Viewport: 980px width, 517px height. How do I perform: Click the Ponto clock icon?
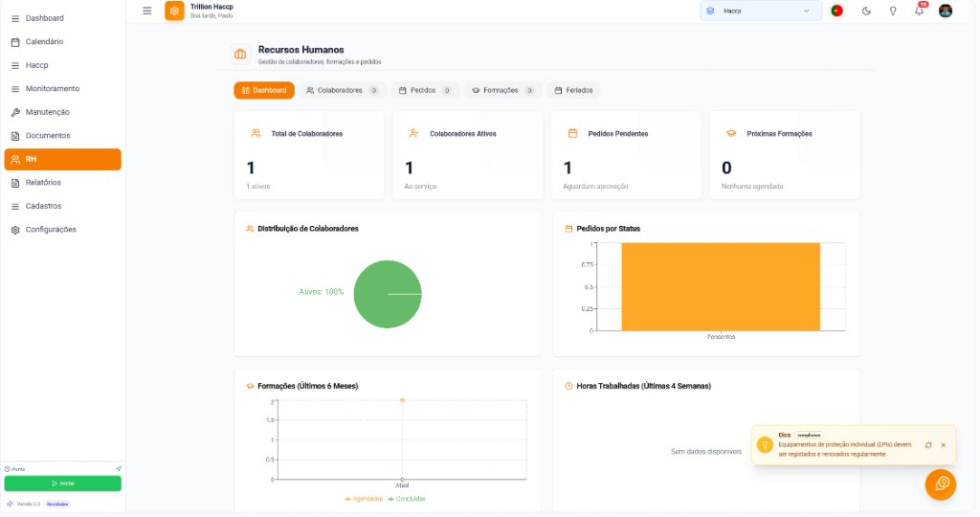coord(8,469)
